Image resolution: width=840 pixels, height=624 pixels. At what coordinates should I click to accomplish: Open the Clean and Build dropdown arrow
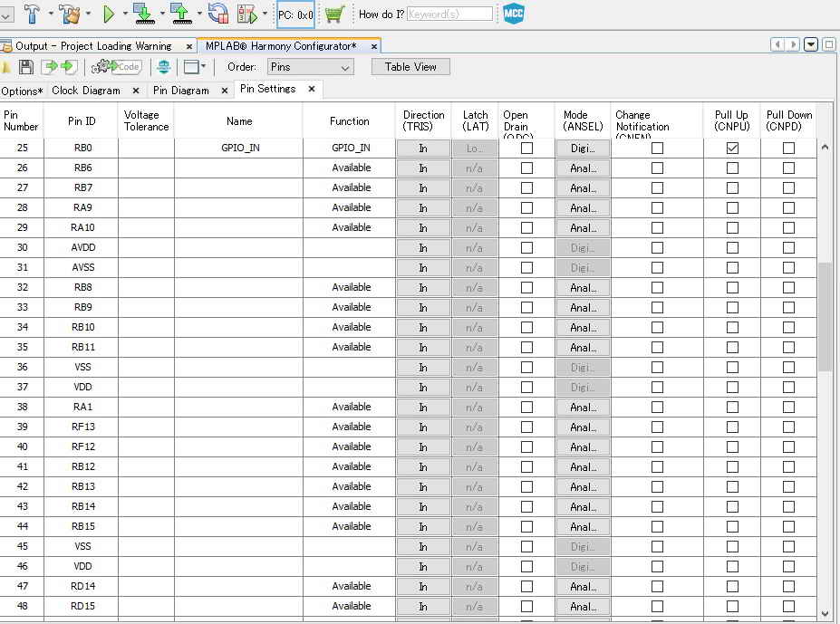tap(89, 14)
